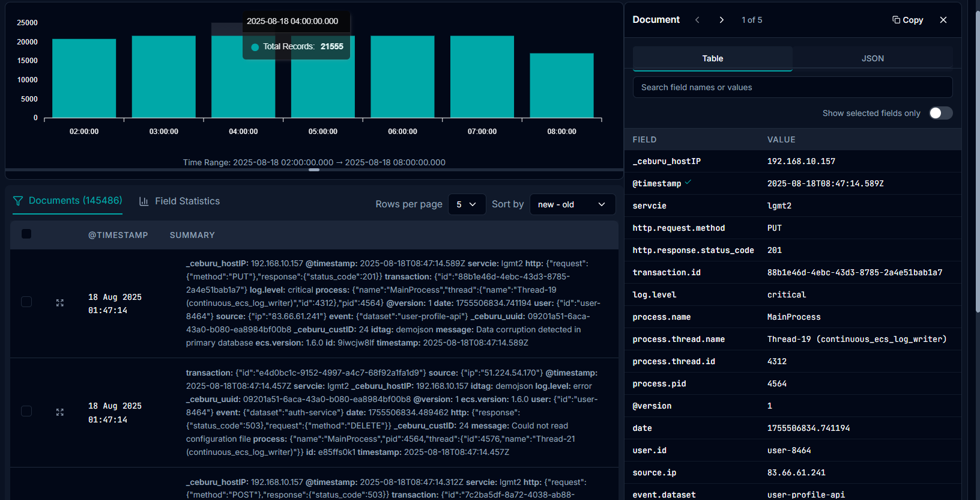Click the MainProcess value
980x500 pixels.
click(794, 317)
